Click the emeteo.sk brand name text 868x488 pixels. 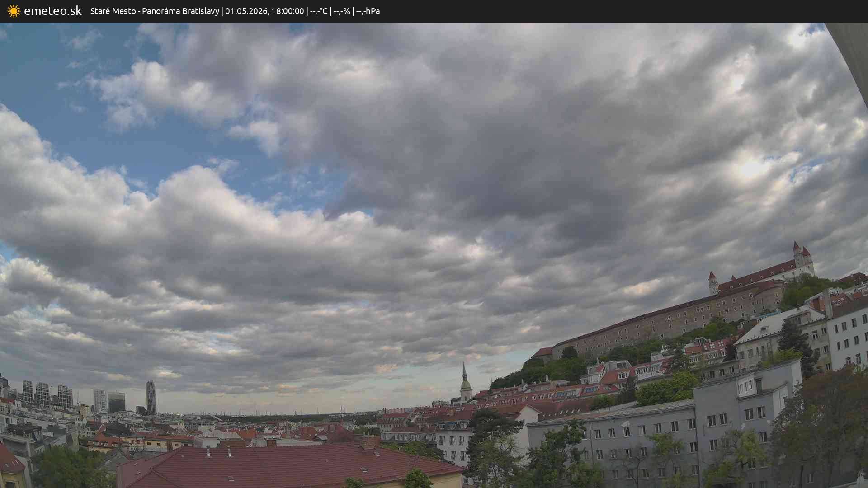53,11
